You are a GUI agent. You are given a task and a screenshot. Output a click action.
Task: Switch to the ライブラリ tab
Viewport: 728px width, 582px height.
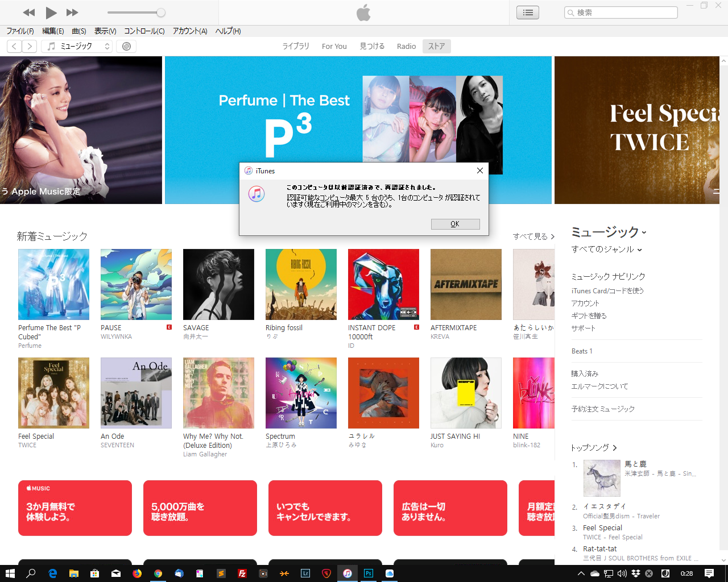296,47
